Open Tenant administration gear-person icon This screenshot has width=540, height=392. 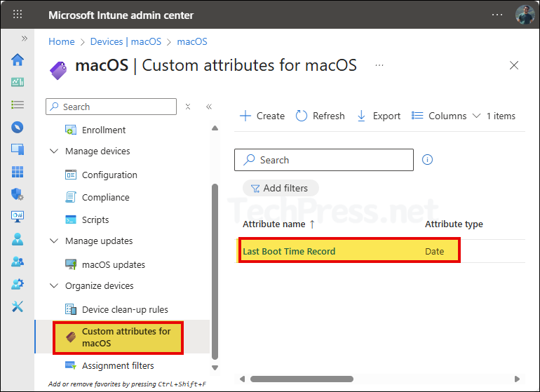pyautogui.click(x=18, y=284)
